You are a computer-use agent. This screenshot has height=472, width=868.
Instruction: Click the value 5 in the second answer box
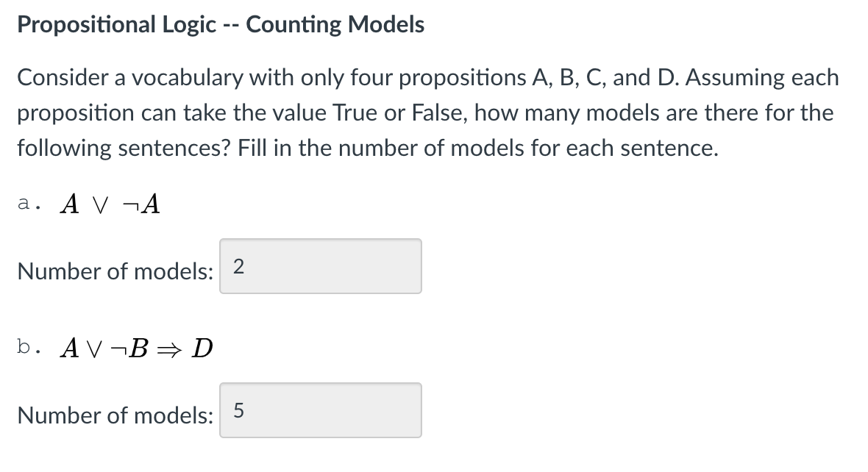(238, 410)
